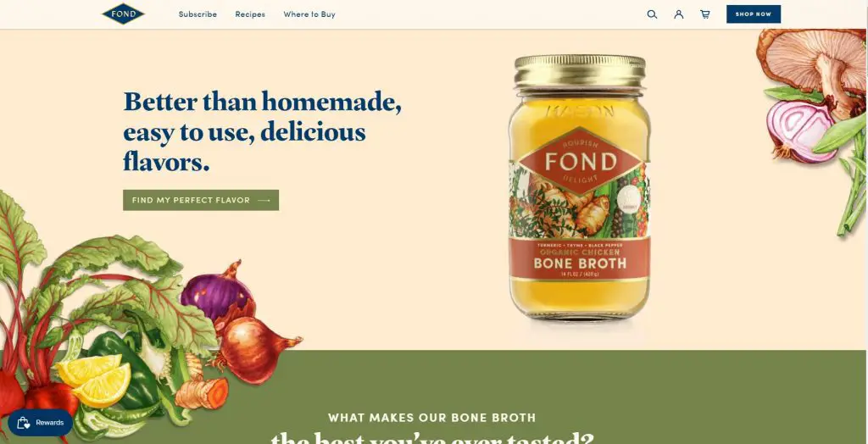Click the purple onion illustration
Screen dimensions: 868x444
(217, 291)
